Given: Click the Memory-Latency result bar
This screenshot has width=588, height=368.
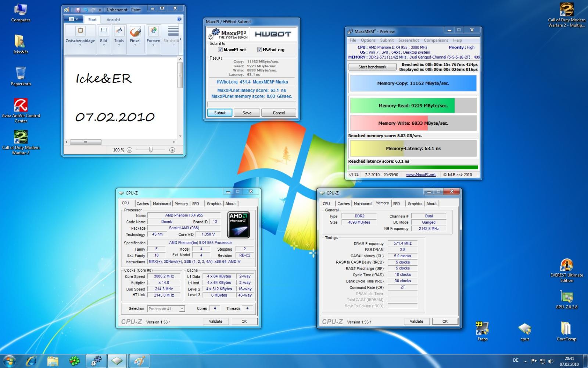Looking at the screenshot, I should 413,148.
